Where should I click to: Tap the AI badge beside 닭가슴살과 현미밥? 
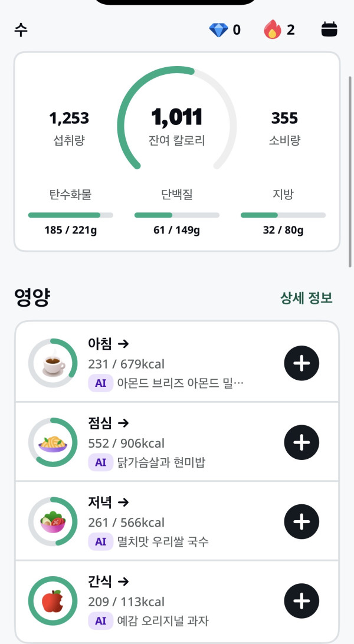point(100,462)
